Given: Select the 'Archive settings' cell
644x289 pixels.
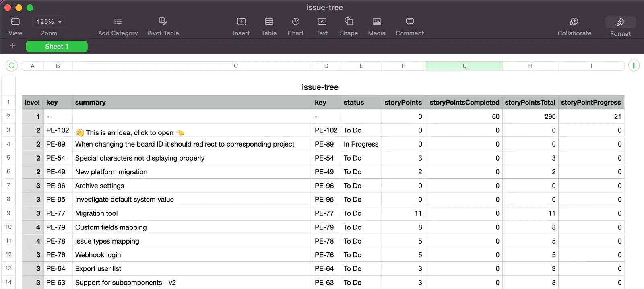Looking at the screenshot, I should click(x=192, y=186).
